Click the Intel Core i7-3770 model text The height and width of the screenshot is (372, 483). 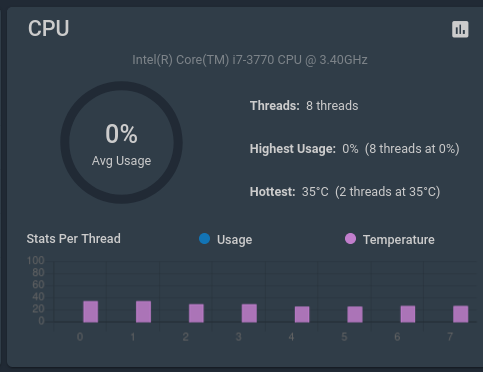pos(250,60)
